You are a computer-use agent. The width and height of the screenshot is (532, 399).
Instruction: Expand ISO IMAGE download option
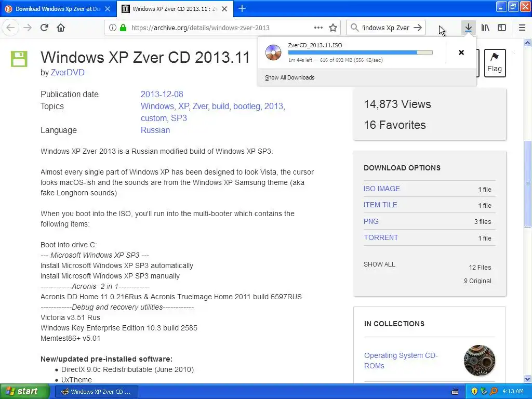click(382, 189)
